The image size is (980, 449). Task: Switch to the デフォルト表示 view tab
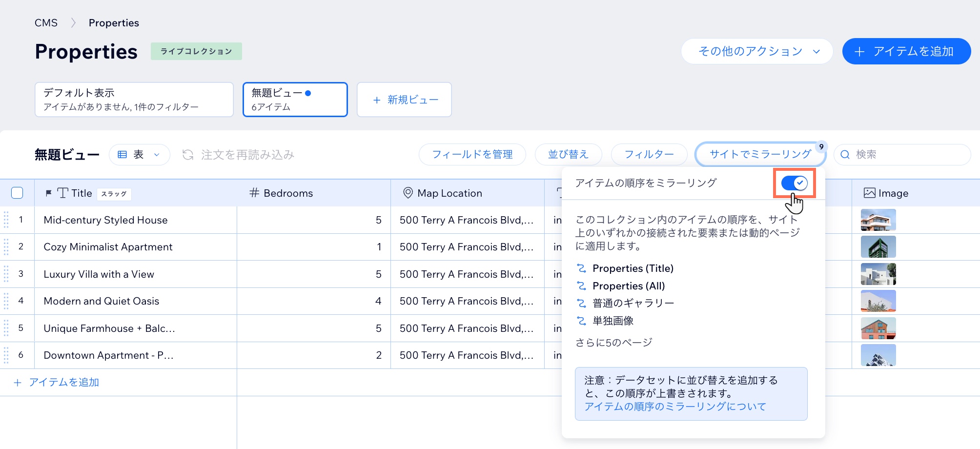point(134,100)
